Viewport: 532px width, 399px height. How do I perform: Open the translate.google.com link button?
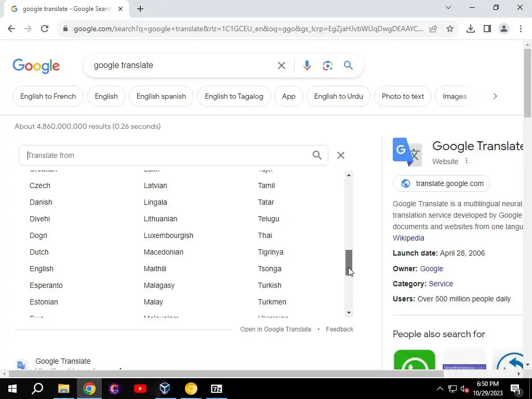point(441,183)
